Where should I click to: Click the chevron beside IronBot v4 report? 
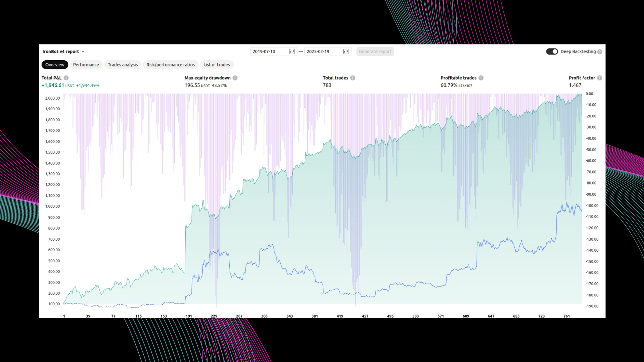click(x=83, y=52)
